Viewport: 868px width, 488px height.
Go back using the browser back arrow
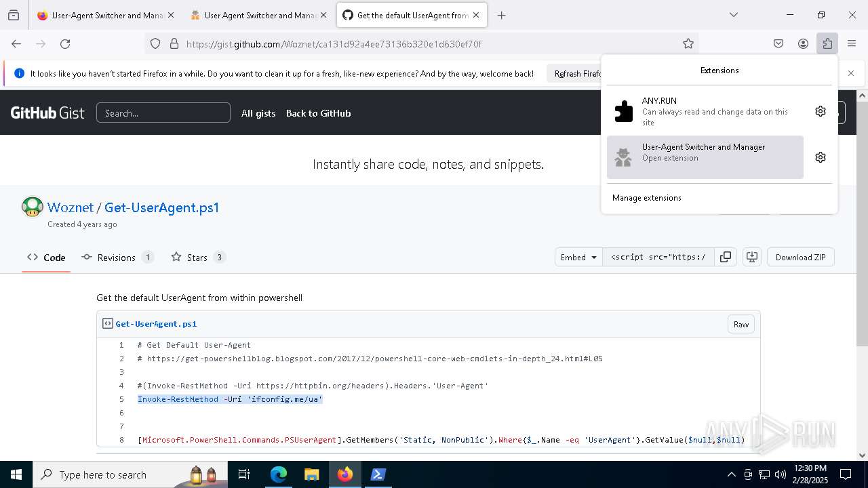tap(16, 43)
